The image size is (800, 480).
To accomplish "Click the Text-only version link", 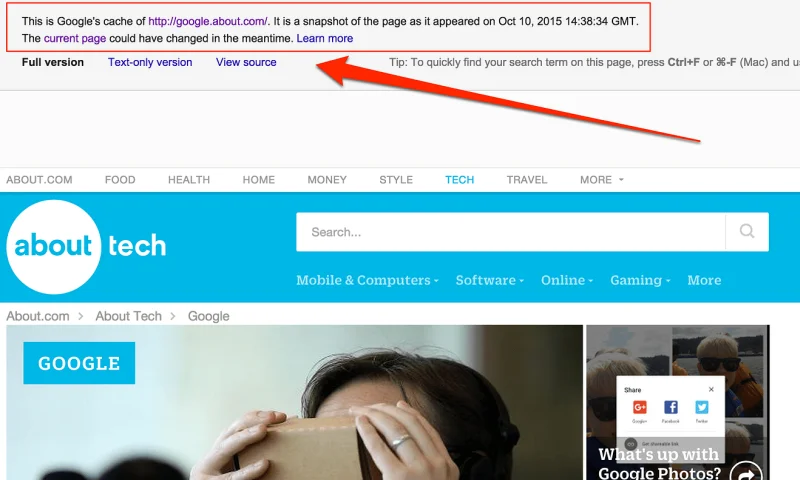I will [150, 62].
